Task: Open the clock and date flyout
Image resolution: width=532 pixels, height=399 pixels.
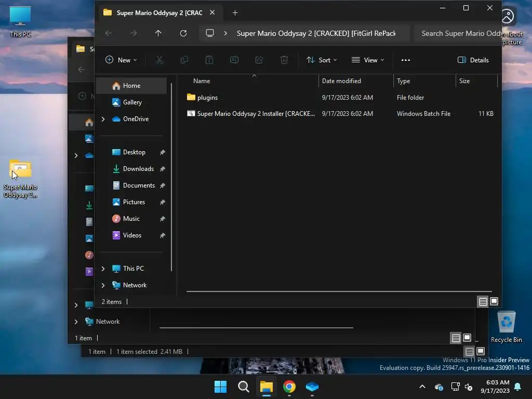Action: pos(495,387)
